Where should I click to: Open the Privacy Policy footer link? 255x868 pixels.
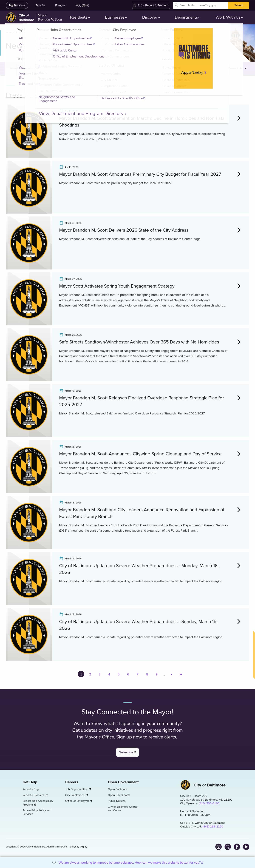pos(79,847)
